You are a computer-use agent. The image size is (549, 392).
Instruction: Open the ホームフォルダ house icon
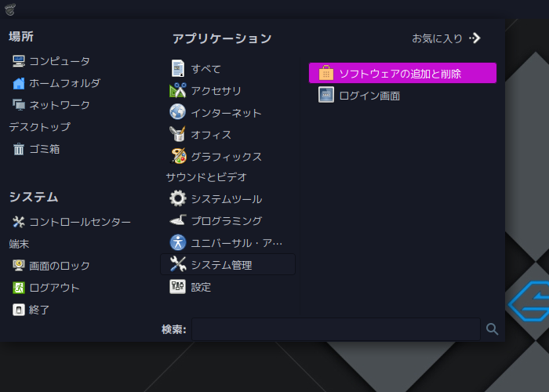(x=19, y=83)
